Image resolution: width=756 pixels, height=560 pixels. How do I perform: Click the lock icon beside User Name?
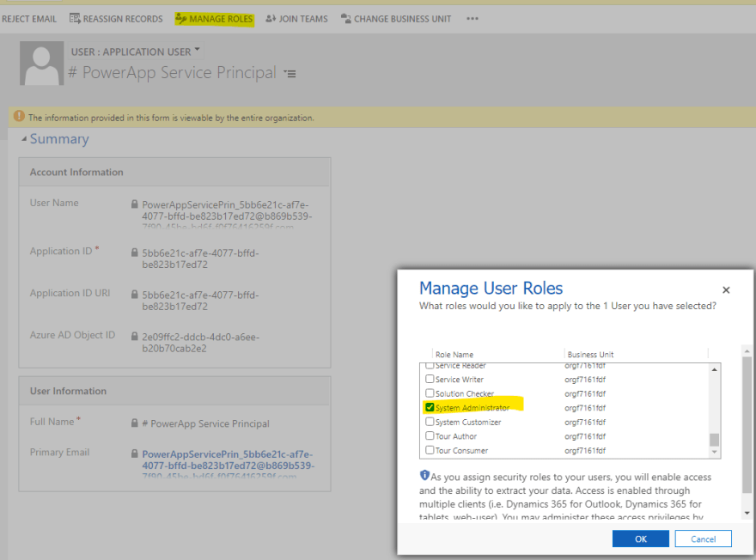pos(135,204)
